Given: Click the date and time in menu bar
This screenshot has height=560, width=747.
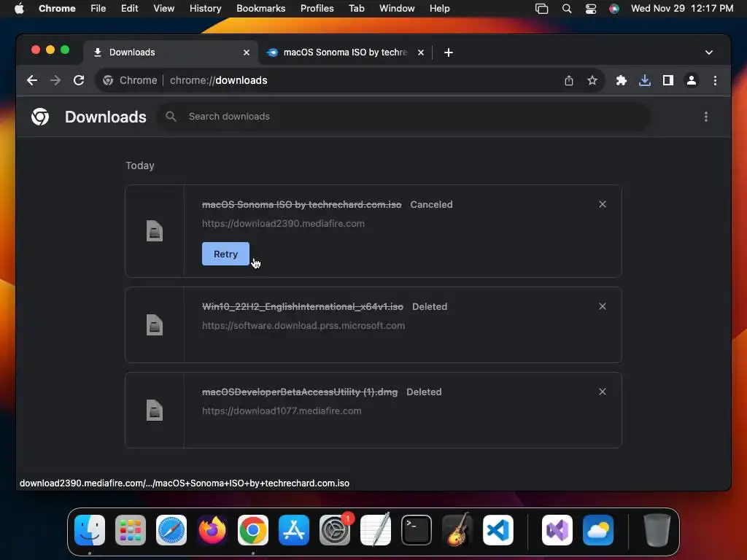Looking at the screenshot, I should coord(682,9).
